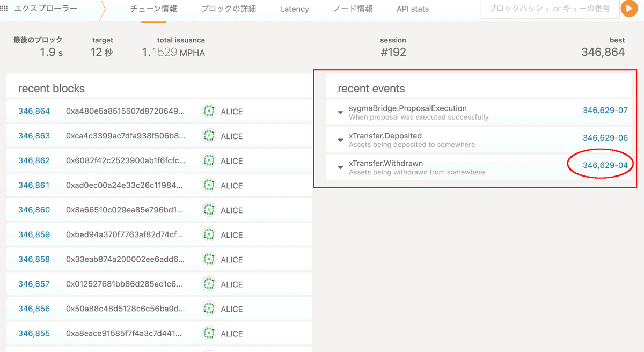Click hash 0xa8eace91585f7f4a3c7d441...
The width and height of the screenshot is (644, 352).
point(125,333)
